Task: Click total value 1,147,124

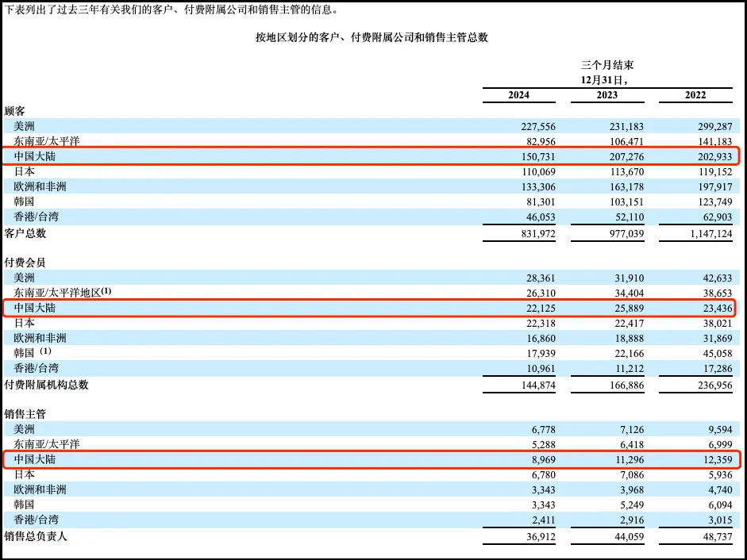Action: 710,234
